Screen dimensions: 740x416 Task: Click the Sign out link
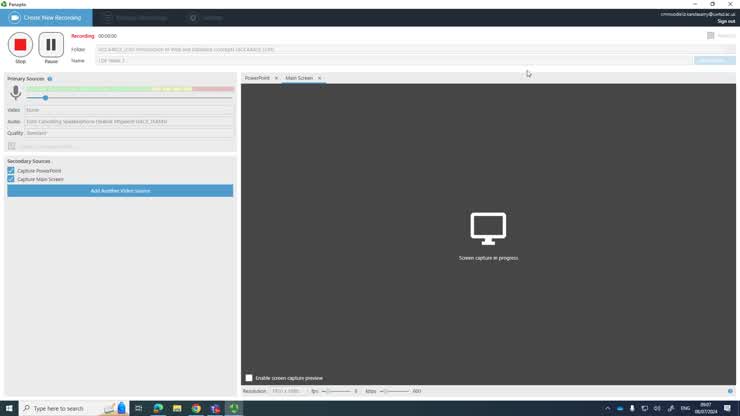click(x=726, y=21)
